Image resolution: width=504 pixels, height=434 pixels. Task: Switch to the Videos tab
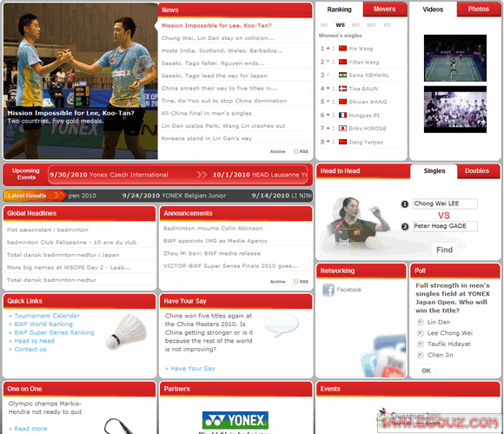(433, 10)
